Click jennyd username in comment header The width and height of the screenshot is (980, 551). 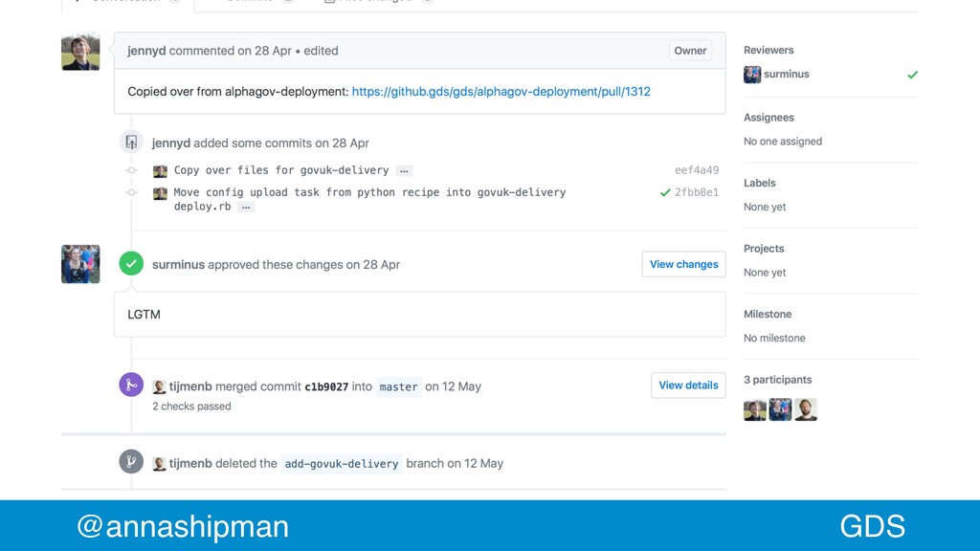[146, 51]
